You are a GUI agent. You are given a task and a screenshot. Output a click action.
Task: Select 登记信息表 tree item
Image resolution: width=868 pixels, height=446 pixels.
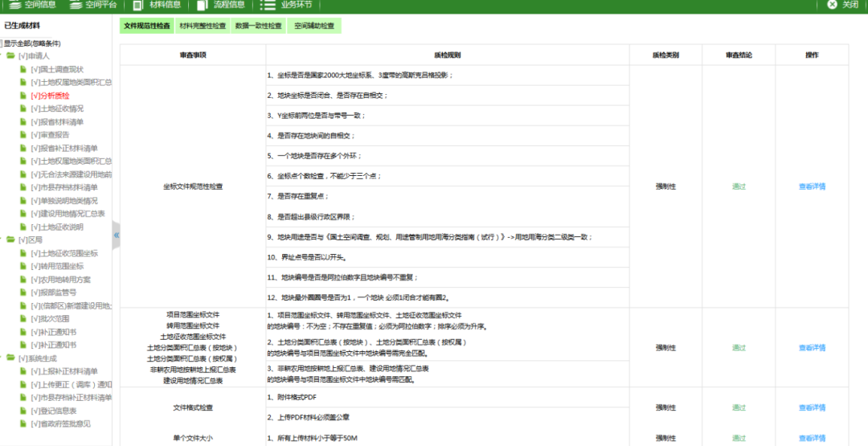[x=54, y=411]
